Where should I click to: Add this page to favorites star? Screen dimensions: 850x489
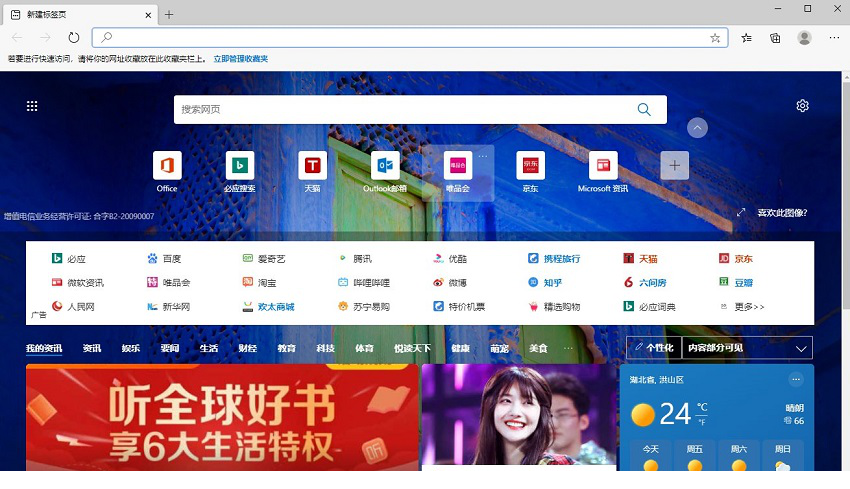(x=715, y=38)
